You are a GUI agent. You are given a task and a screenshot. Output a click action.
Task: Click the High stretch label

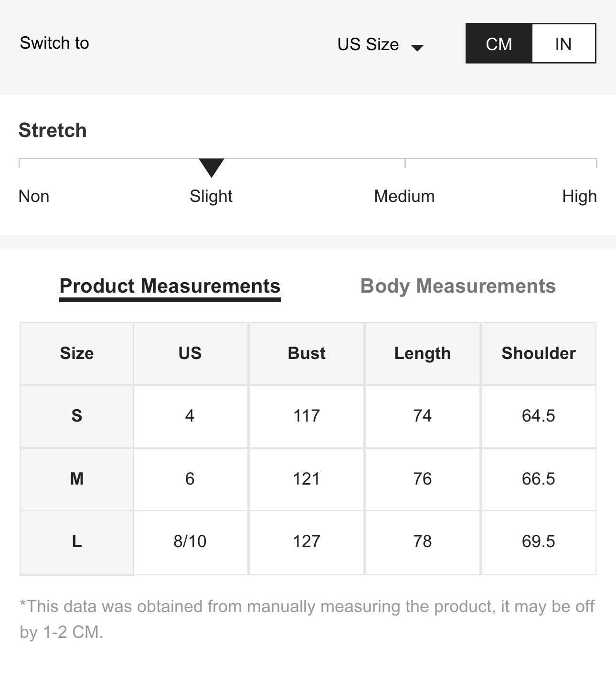pos(579,196)
